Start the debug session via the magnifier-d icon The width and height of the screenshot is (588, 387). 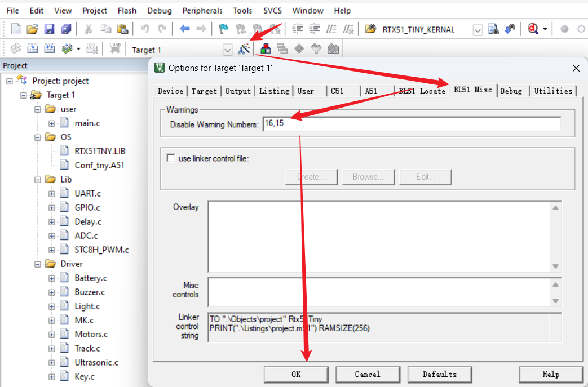[x=533, y=29]
